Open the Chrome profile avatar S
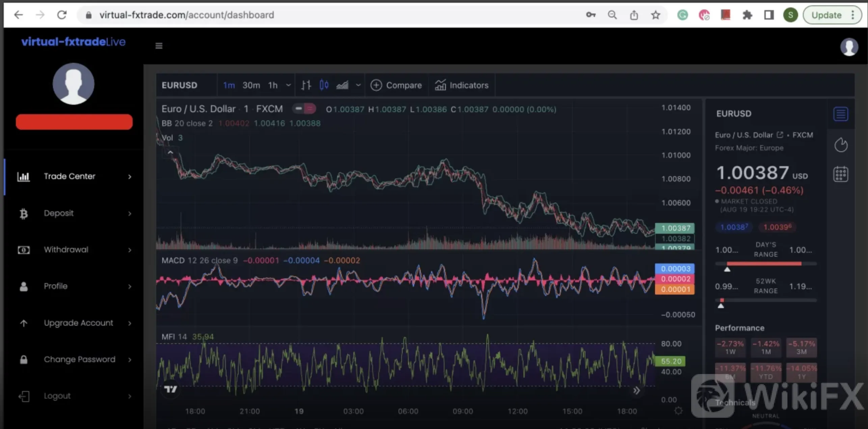Screen dimensions: 868x429 pyautogui.click(x=790, y=15)
